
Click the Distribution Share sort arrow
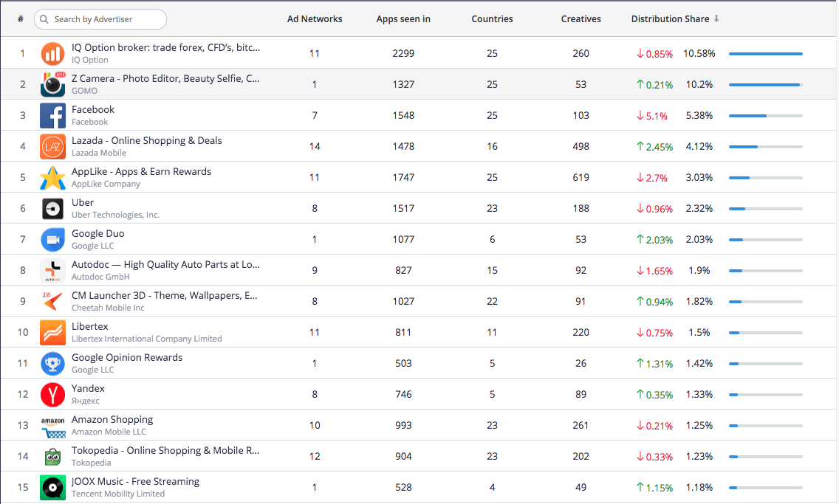coord(716,18)
